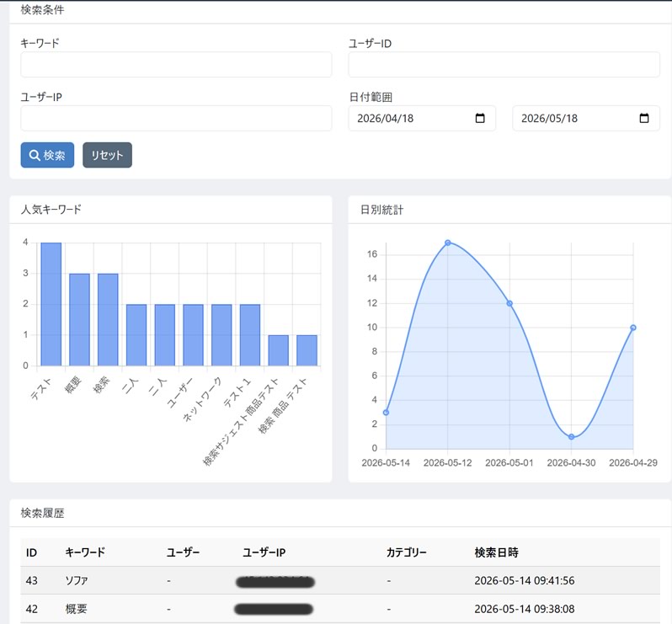Click the 検索日時 column header
672x624 pixels.
(496, 552)
